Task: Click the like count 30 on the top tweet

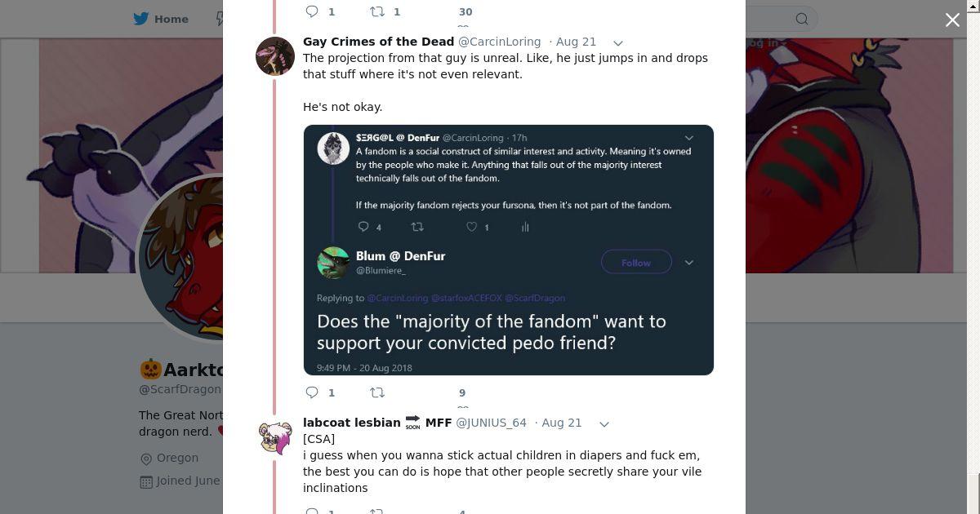Action: (x=465, y=11)
